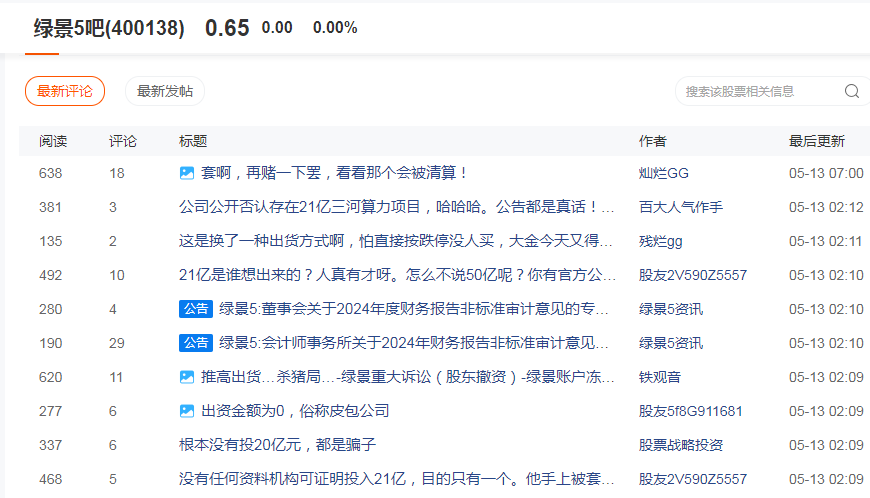Open post 套啊，再赌一下罢，看看那个会被清算
Viewport: 870px width, 498px height.
[333, 173]
